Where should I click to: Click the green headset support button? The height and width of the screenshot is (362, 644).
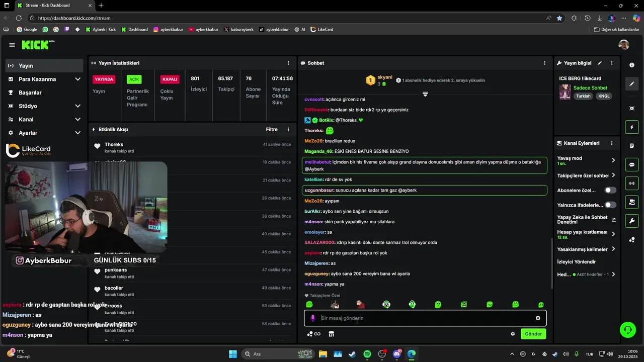627,330
